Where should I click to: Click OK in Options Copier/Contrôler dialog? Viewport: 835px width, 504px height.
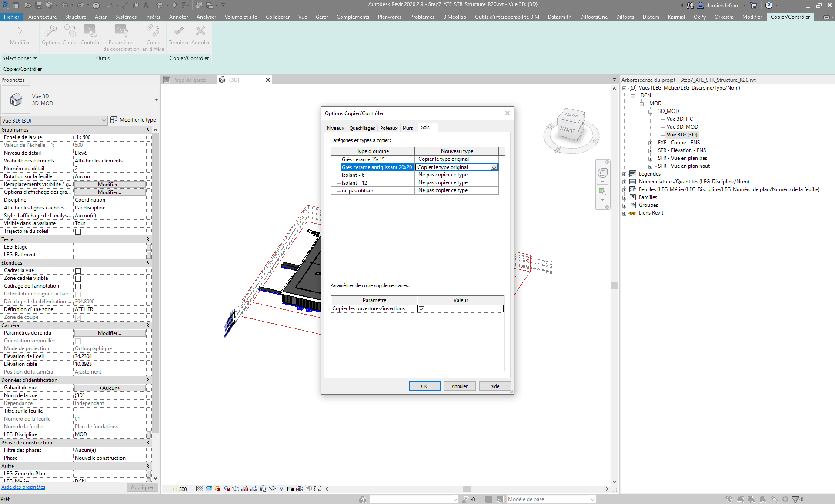coord(424,386)
